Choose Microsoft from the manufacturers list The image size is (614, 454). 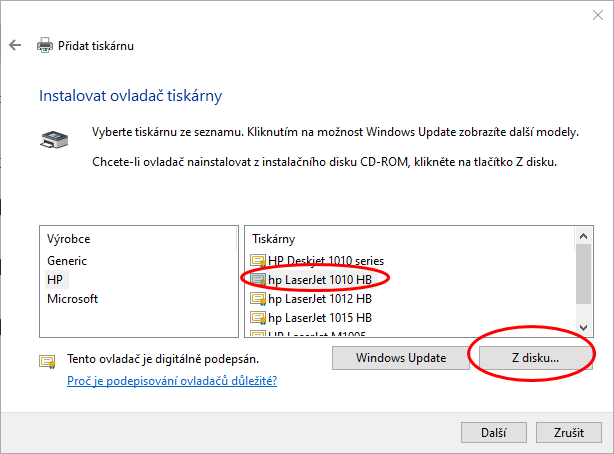72,299
